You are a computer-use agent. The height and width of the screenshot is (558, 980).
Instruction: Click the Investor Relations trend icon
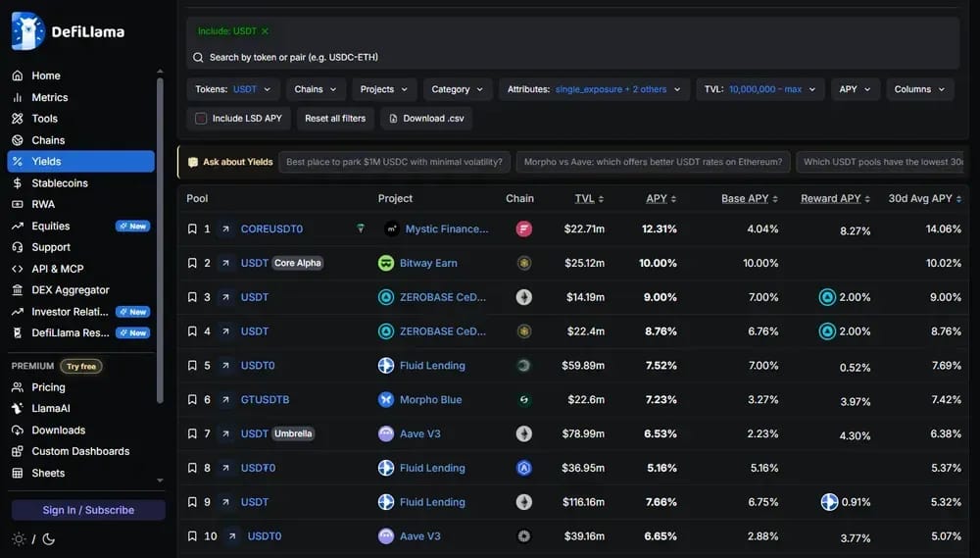[x=18, y=312]
